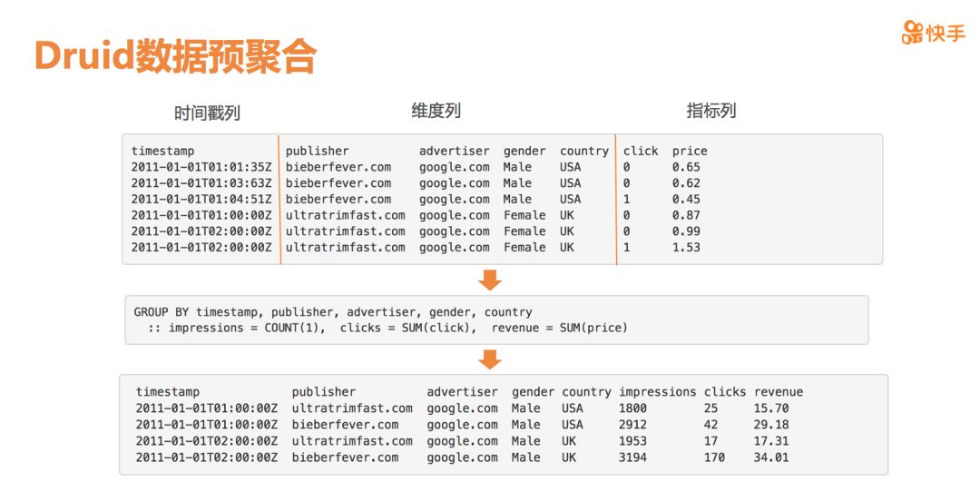This screenshot has height=501, width=980.
Task: Select the price value "0.45"
Action: pyautogui.click(x=686, y=199)
